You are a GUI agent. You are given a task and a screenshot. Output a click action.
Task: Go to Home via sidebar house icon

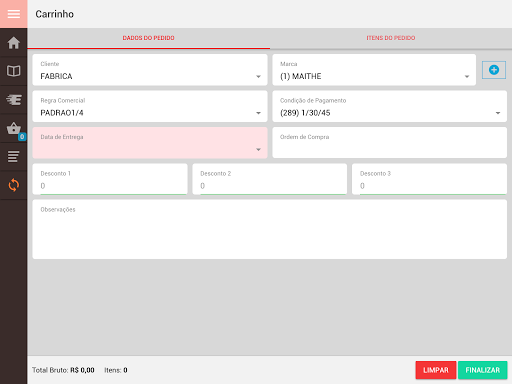coord(14,43)
